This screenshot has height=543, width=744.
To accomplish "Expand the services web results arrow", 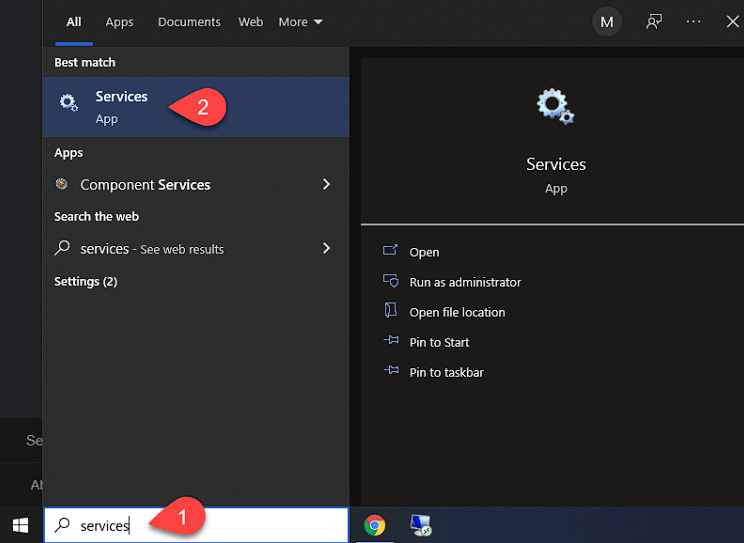I will click(x=326, y=248).
